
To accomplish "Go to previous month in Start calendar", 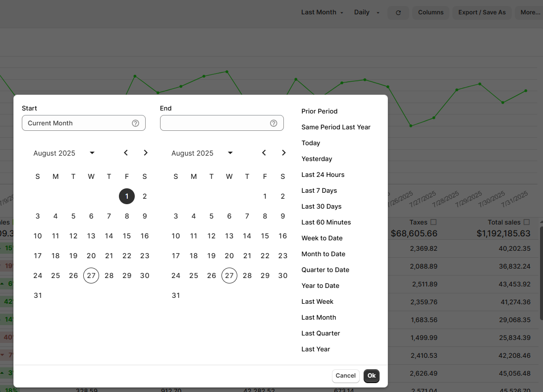I will 126,153.
